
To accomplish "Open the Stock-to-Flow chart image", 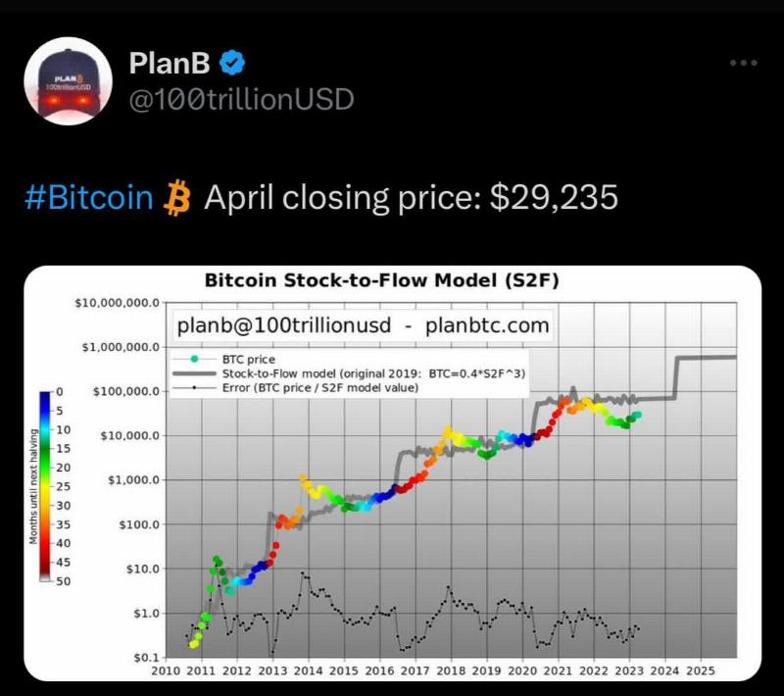I will [393, 473].
